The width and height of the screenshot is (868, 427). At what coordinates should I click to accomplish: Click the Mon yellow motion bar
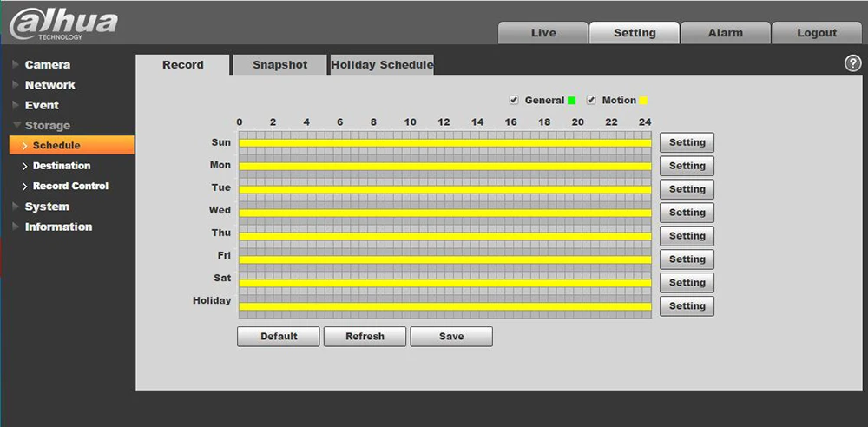tap(445, 166)
